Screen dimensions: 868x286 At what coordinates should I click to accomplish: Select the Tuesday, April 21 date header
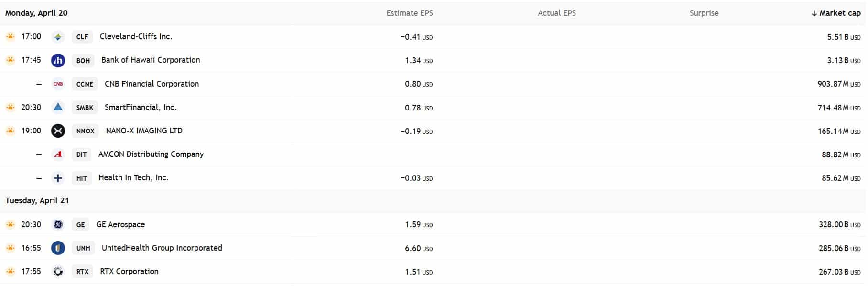37,201
